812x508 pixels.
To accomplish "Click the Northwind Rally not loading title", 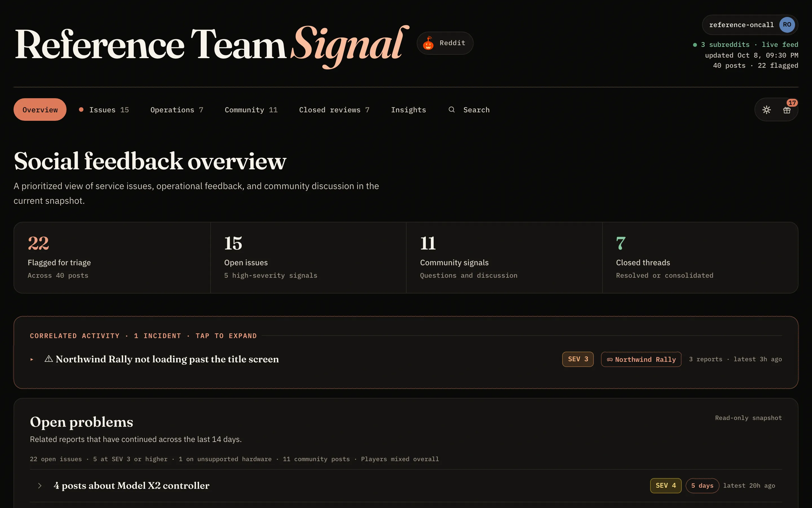I will [x=167, y=359].
